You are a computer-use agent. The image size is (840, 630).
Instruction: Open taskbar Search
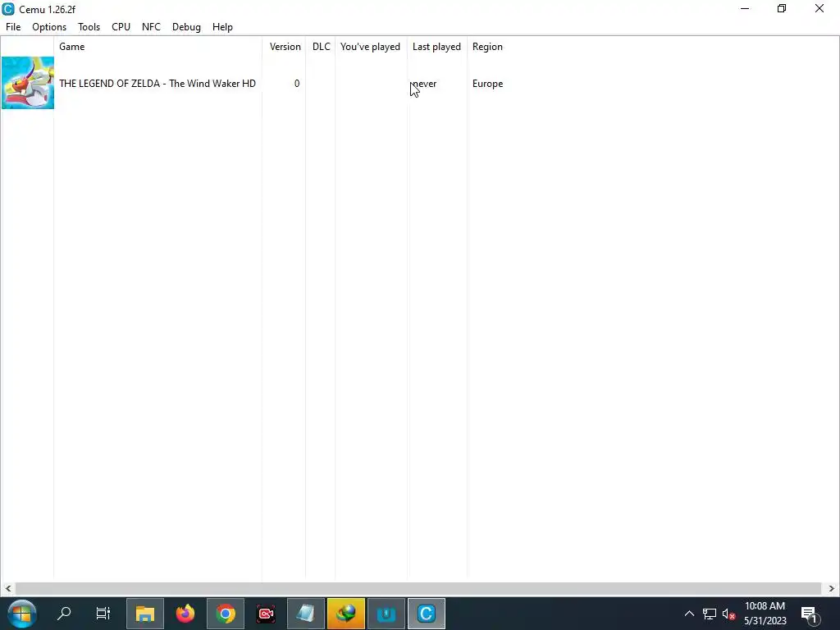point(64,614)
